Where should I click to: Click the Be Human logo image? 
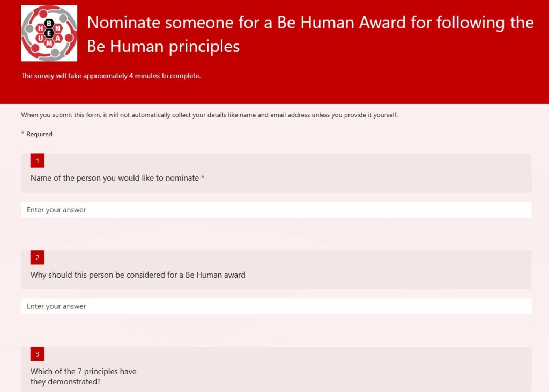tap(49, 33)
